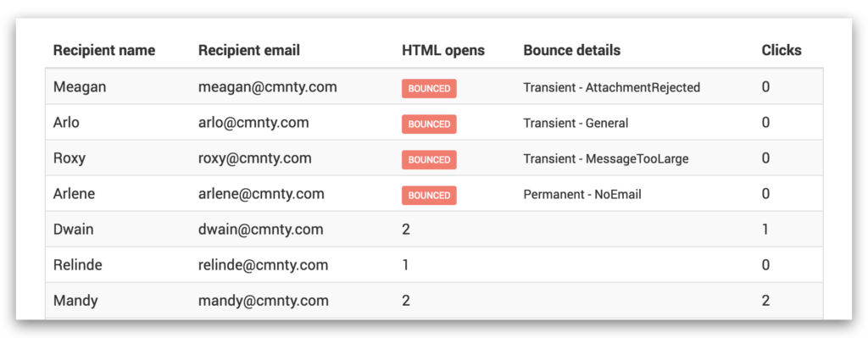Select the Permanent - NoEmail bounce detail
The width and height of the screenshot is (868, 338).
[x=582, y=194]
